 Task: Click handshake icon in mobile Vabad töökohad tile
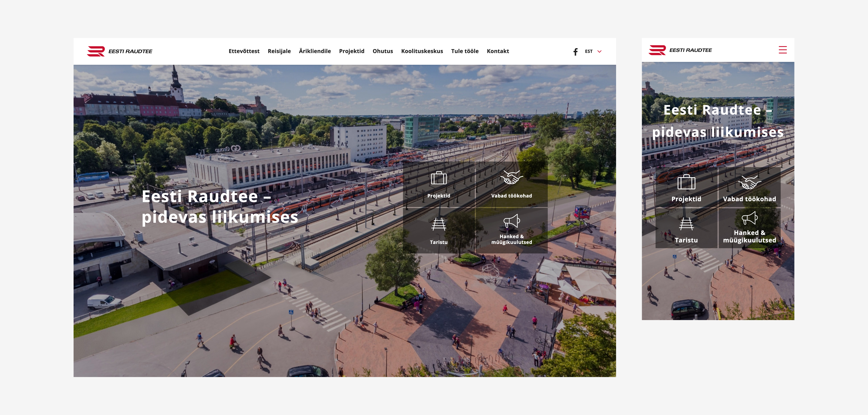pyautogui.click(x=749, y=182)
